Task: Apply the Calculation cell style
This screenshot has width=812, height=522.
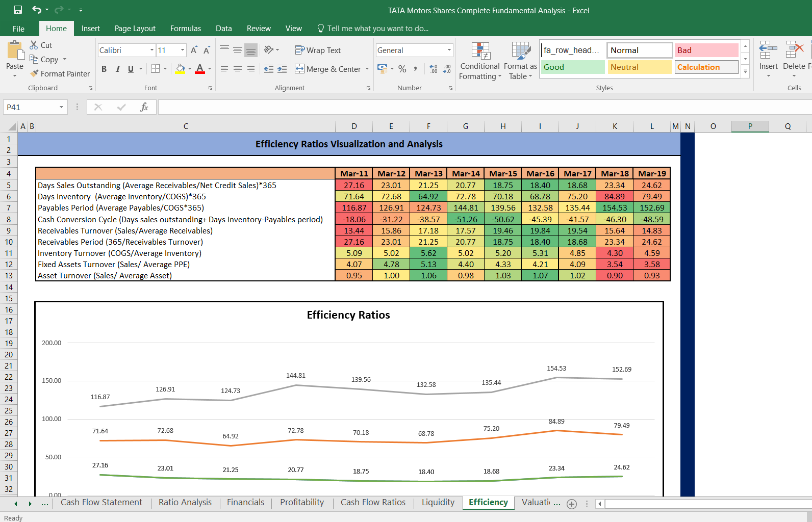Action: click(x=706, y=67)
